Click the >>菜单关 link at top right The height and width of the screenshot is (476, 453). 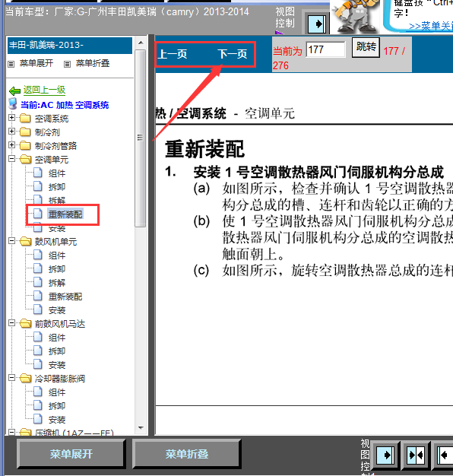pos(430,26)
